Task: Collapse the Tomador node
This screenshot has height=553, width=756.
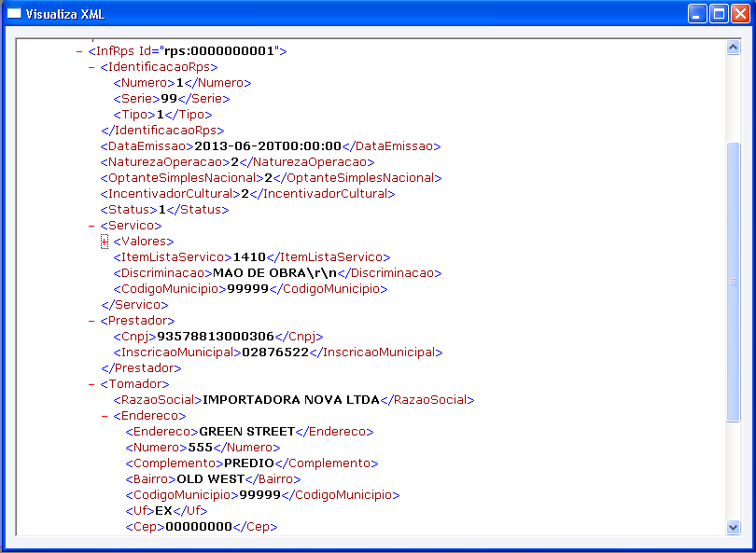Action: click(x=91, y=384)
